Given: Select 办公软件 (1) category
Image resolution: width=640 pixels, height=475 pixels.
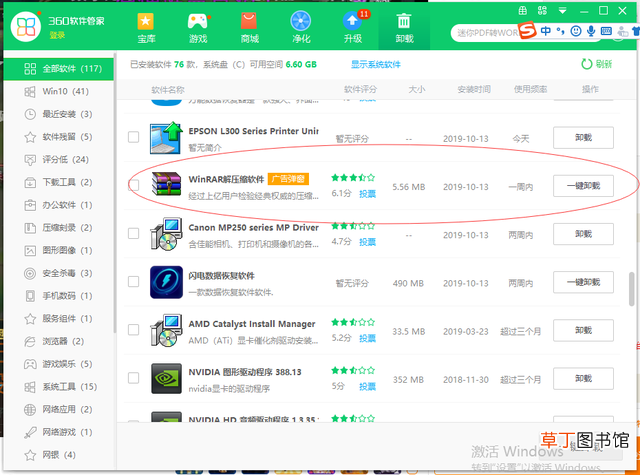Looking at the screenshot, I should coord(58,205).
